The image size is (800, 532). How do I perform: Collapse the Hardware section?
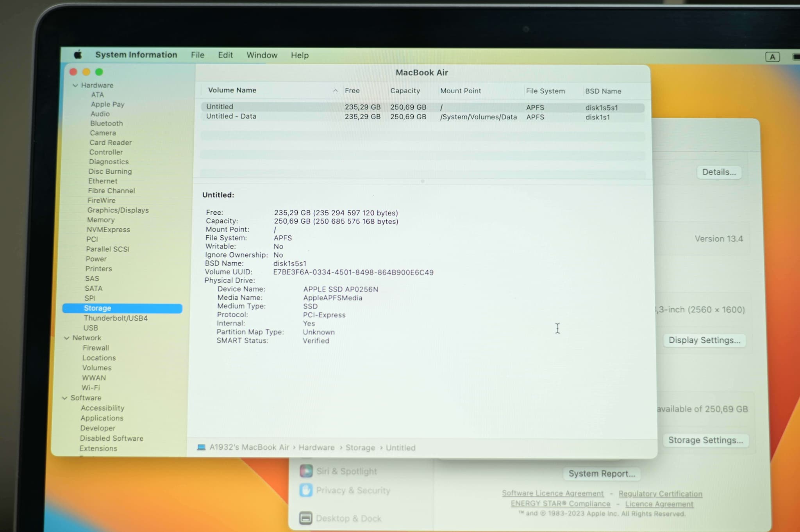(75, 85)
